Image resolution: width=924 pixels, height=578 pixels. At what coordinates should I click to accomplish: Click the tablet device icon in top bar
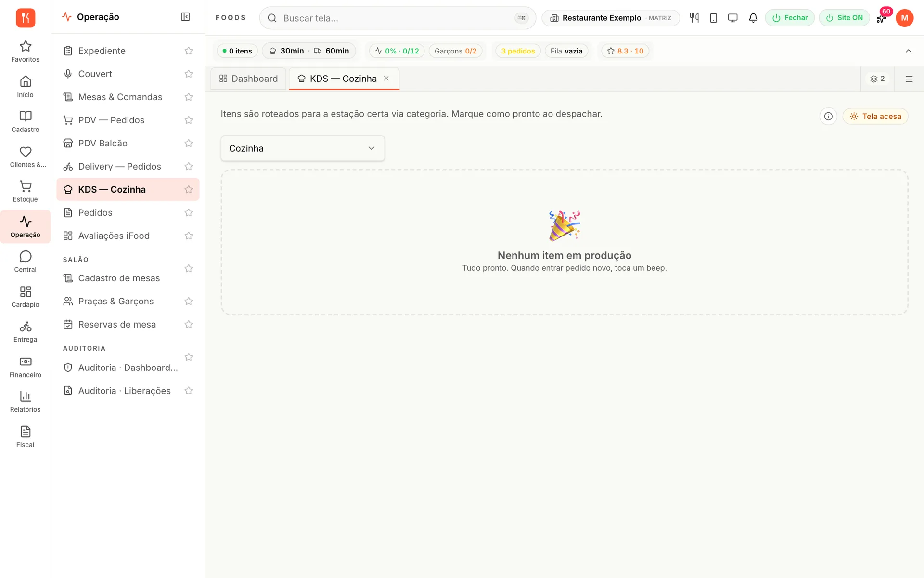[x=714, y=18]
